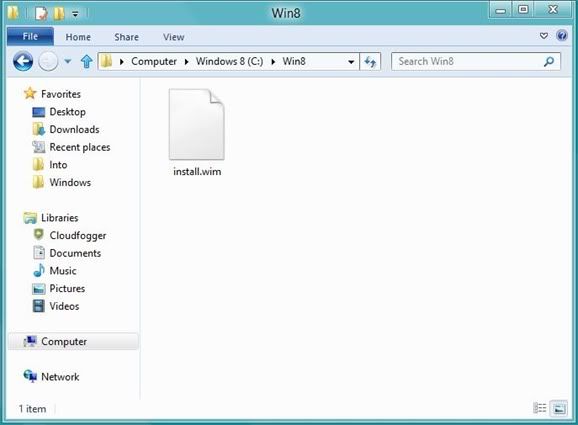The width and height of the screenshot is (578, 425).
Task: Open the Customize Quick Access Toolbar dropdown
Action: pos(75,14)
